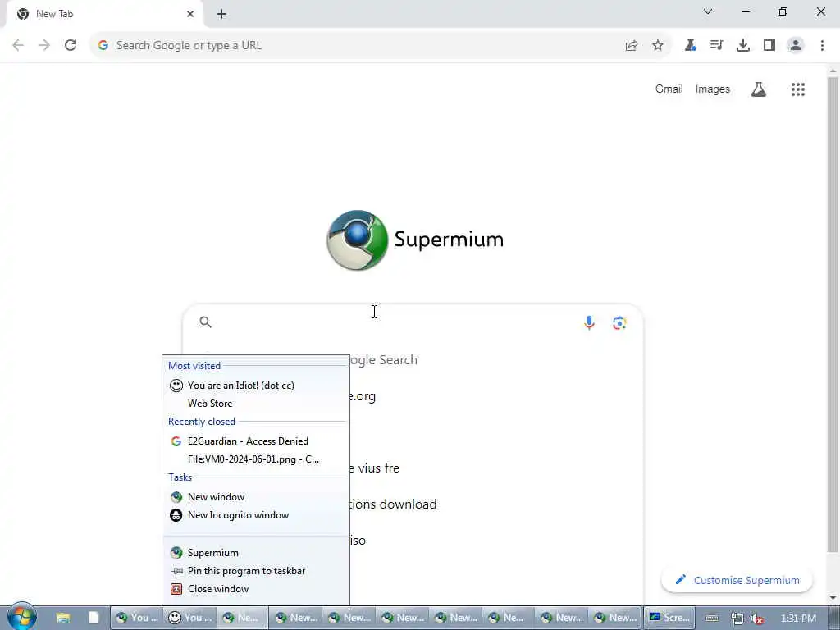Choose New window task

pos(256,496)
